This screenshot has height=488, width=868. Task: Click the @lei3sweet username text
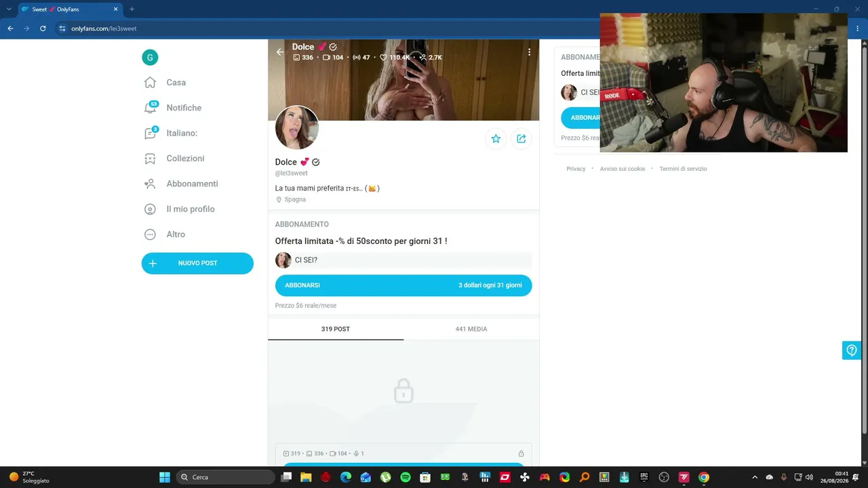pyautogui.click(x=292, y=174)
